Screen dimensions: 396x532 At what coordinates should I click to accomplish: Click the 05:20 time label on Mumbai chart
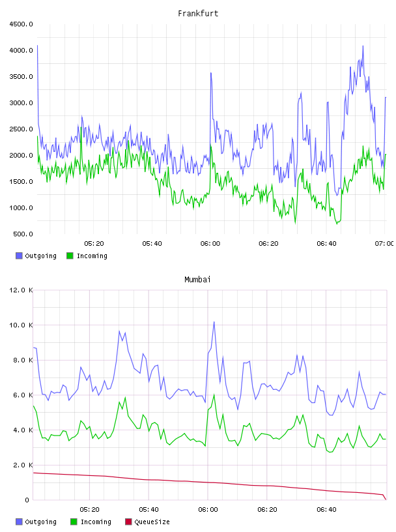pos(89,510)
